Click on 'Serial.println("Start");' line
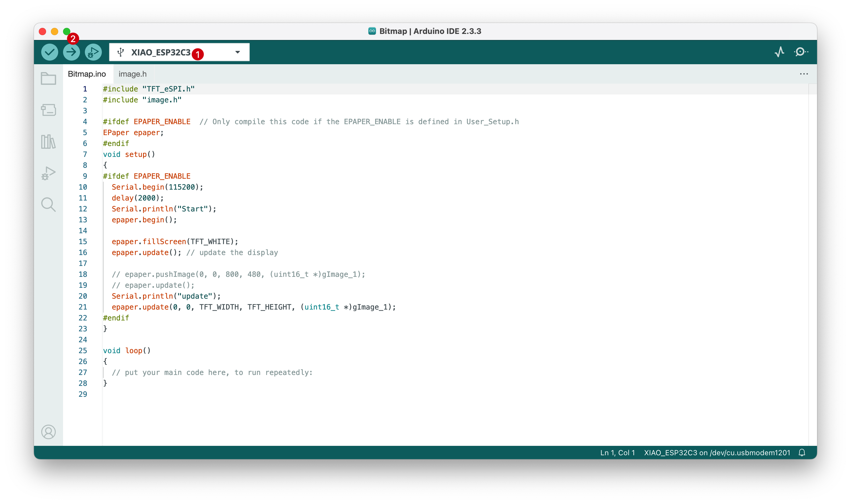Screen dimensions: 851x504 [164, 209]
